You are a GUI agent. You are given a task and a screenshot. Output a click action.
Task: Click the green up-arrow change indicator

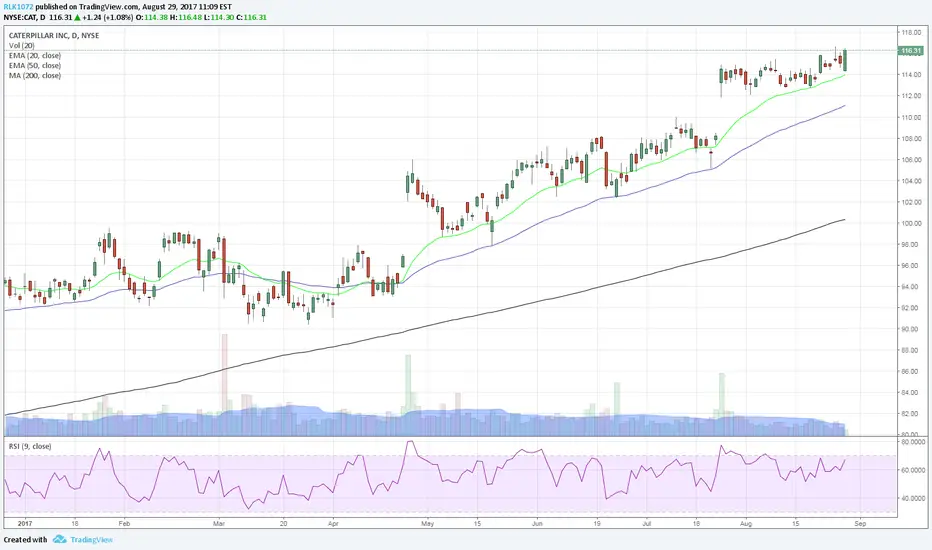click(x=77, y=17)
